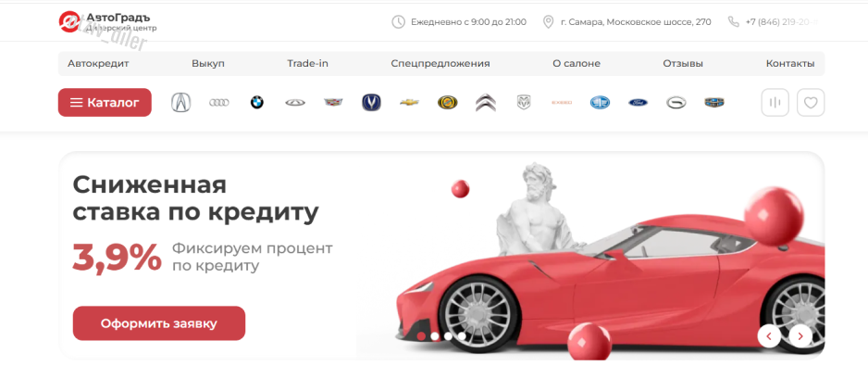Choose the Ford oval logo
This screenshot has height=391, width=868.
(x=638, y=102)
